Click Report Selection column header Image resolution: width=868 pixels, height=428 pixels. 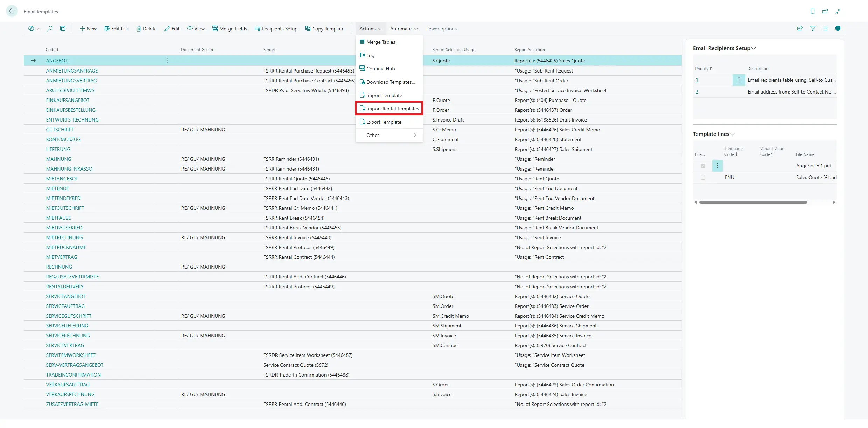(x=530, y=50)
